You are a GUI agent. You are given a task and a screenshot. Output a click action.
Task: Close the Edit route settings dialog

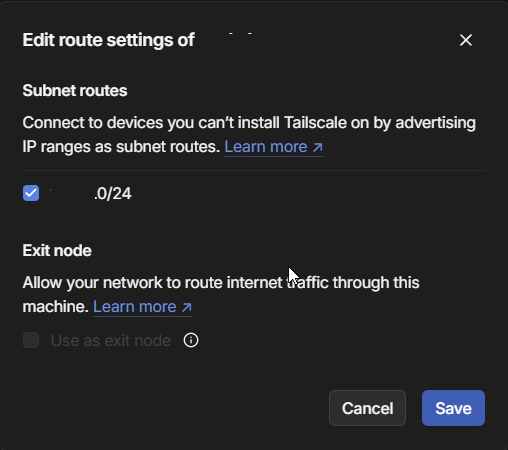[466, 40]
